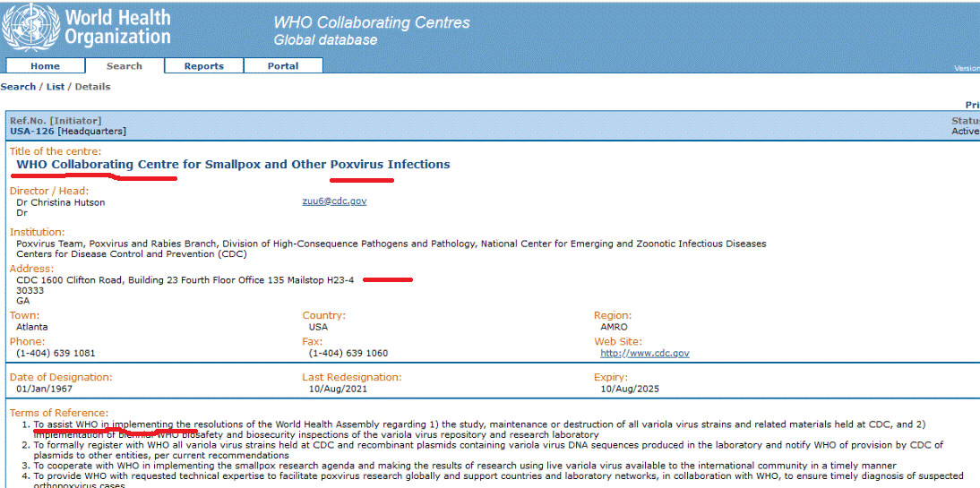Go back to Search in breadcrumb
Viewport: 980px width, 488px height.
click(18, 87)
